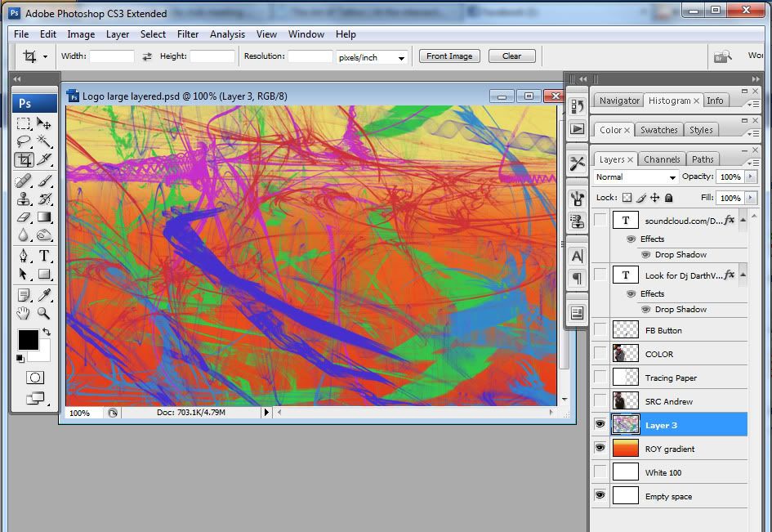This screenshot has width=772, height=532.
Task: Show the Tracing Paper layer
Action: tap(600, 377)
